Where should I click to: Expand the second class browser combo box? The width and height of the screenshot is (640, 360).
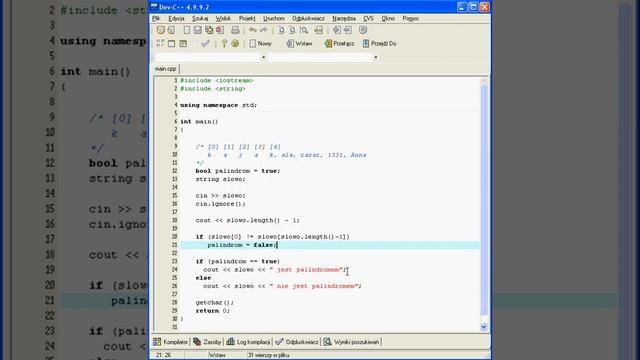click(376, 58)
